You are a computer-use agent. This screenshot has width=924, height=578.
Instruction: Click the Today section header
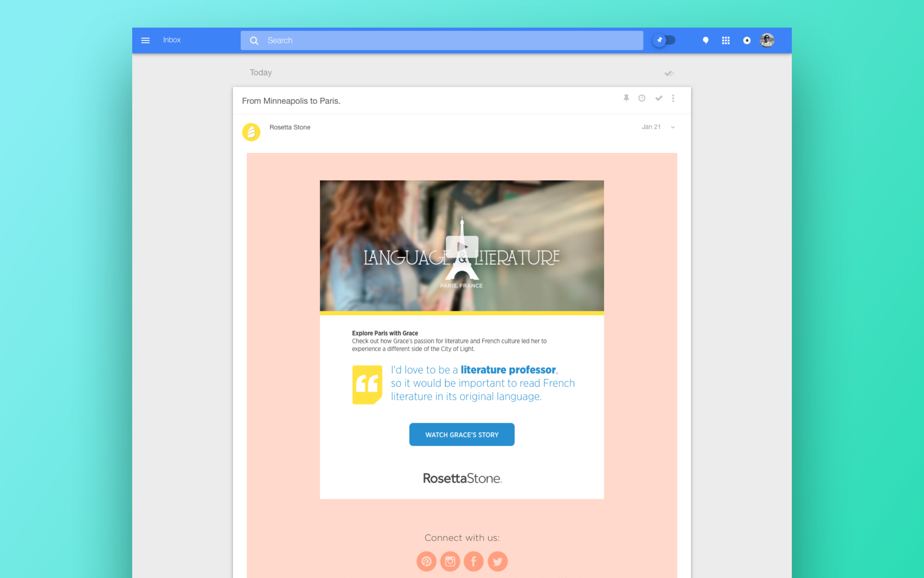point(261,72)
